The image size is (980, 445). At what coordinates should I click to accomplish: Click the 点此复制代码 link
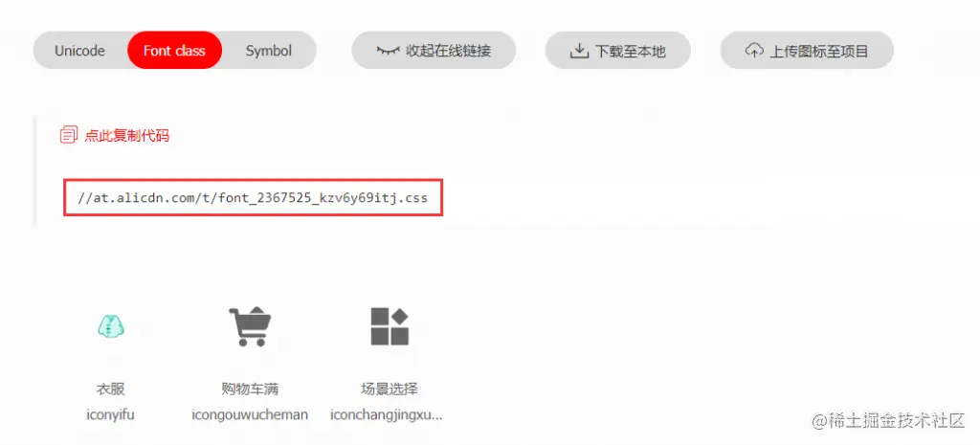click(x=127, y=136)
